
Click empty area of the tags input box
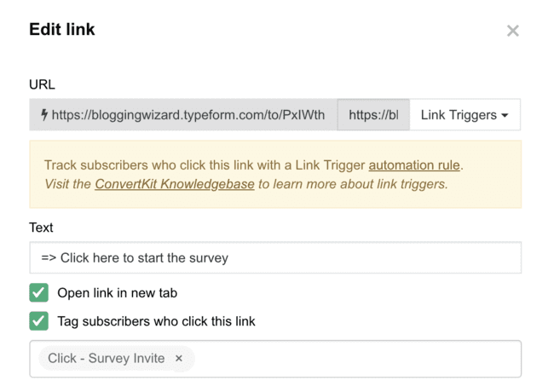click(358, 359)
